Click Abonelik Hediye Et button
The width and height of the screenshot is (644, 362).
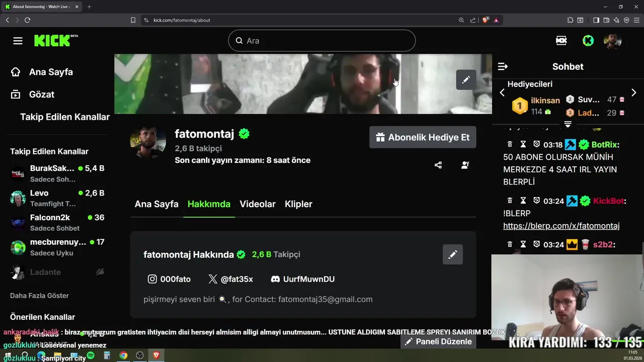coord(423,137)
